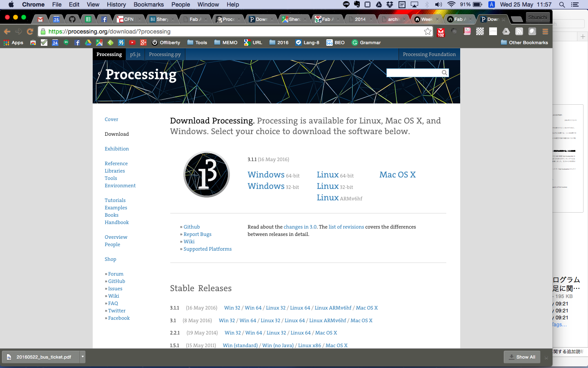Open the Shunichi profile switcher
This screenshot has height=368, width=588.
(537, 17)
